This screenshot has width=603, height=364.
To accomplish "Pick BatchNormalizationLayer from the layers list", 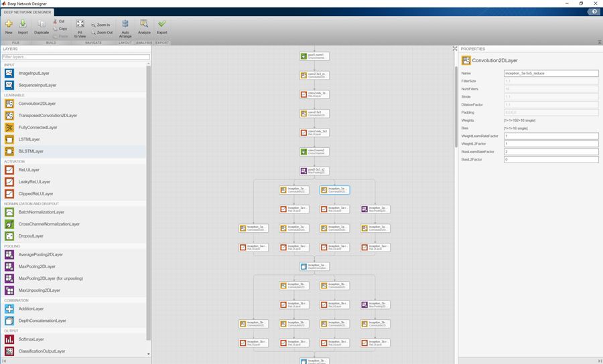I will tap(41, 212).
